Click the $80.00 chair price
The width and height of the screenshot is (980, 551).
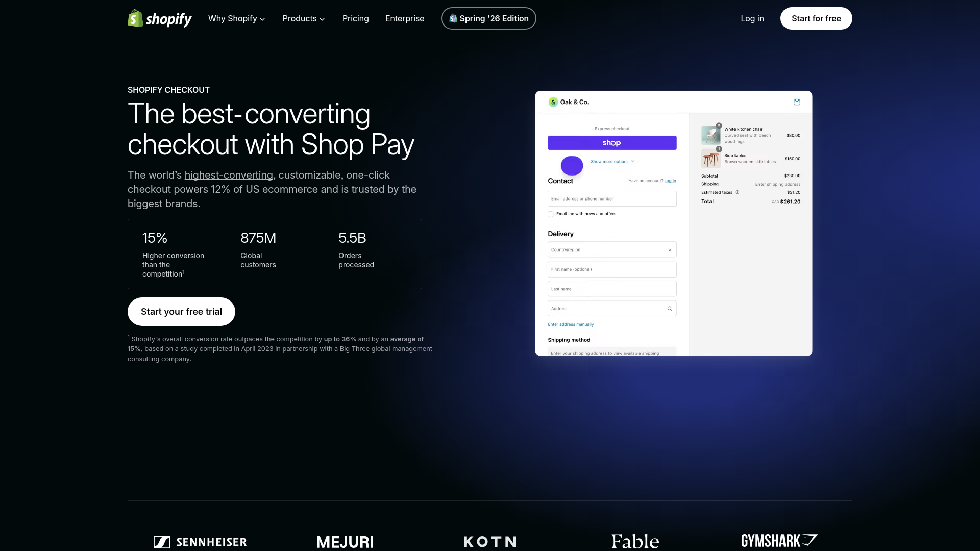pyautogui.click(x=793, y=135)
